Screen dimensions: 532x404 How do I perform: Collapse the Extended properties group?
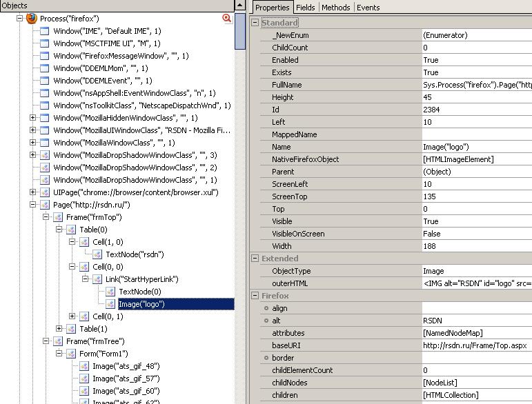tap(255, 259)
